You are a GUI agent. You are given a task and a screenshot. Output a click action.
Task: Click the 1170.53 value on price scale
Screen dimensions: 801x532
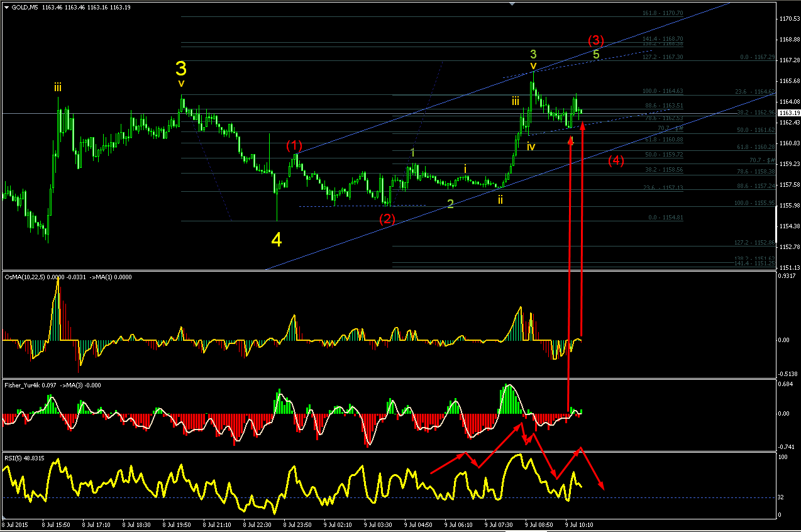[x=789, y=19]
